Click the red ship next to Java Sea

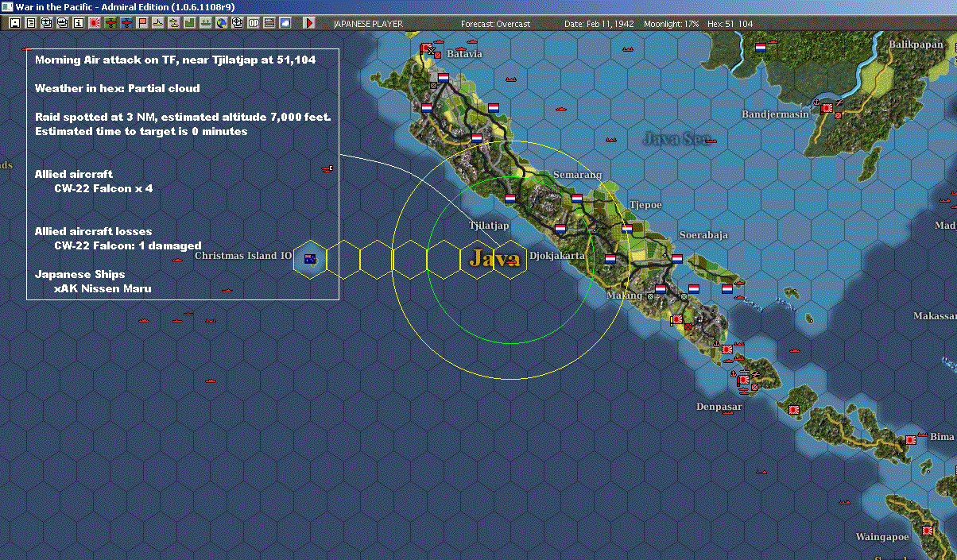click(x=711, y=141)
